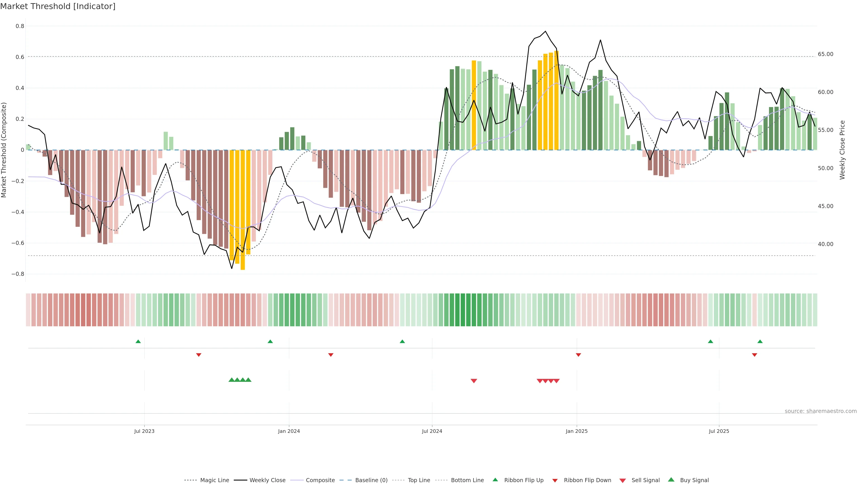Click last green ribbon flip up marker
868x488 pixels.
760,342
